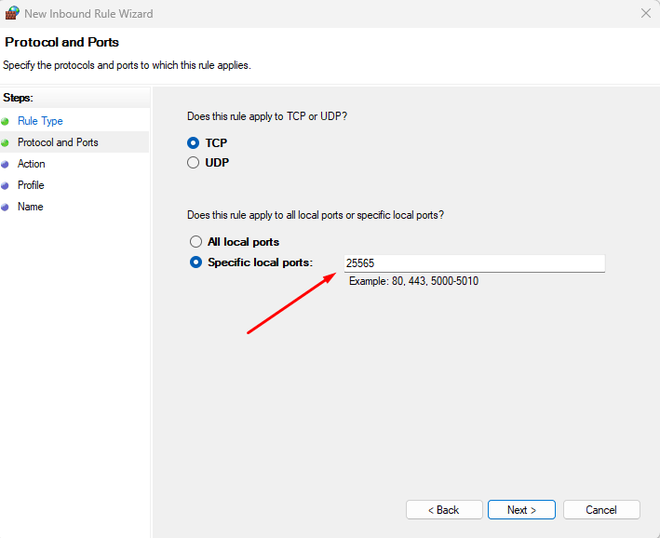
Task: Click the purple bullet next to Name
Action: [5, 207]
